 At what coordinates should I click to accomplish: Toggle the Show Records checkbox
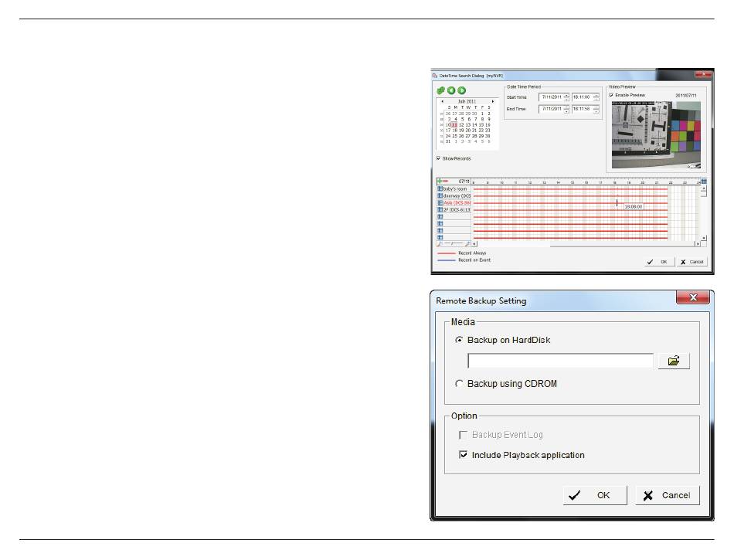click(439, 158)
